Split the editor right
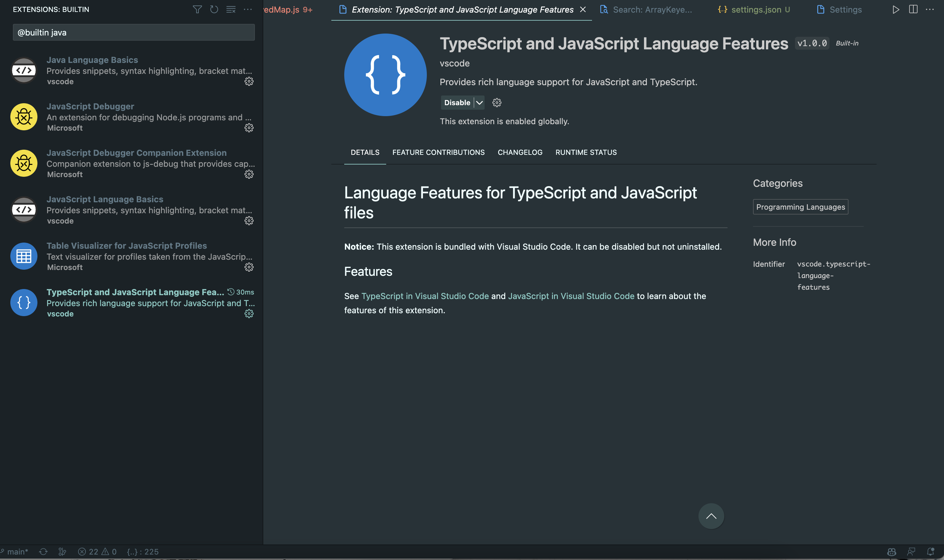This screenshot has height=560, width=944. coord(913,9)
